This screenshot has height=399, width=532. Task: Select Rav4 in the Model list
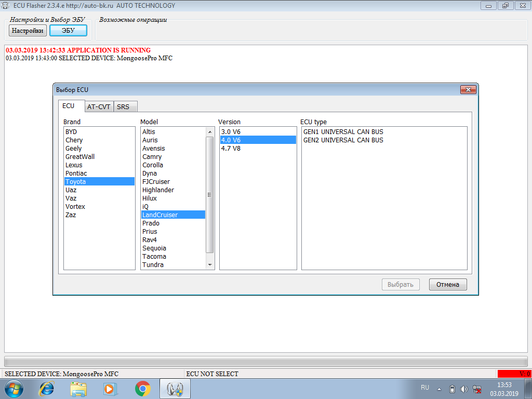(174, 240)
